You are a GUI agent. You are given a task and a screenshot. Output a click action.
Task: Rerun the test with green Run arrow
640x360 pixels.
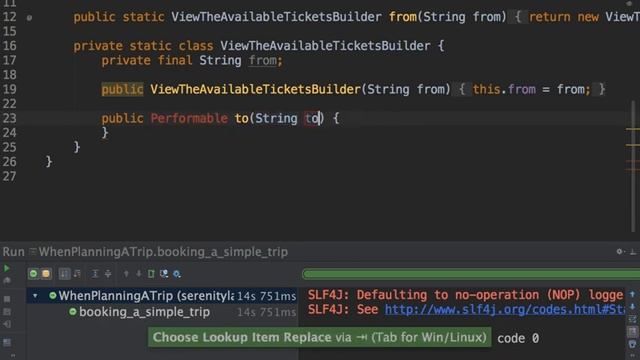[x=7, y=269]
